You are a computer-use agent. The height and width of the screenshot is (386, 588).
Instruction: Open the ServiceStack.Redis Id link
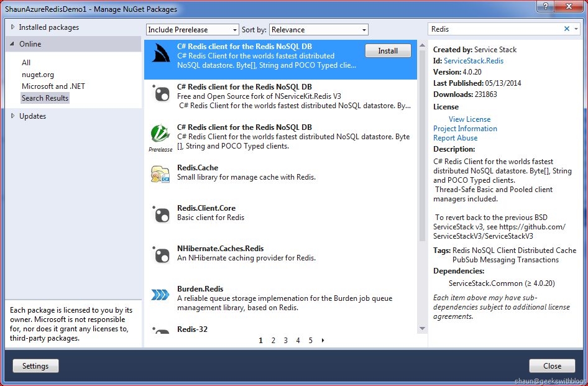pos(474,61)
